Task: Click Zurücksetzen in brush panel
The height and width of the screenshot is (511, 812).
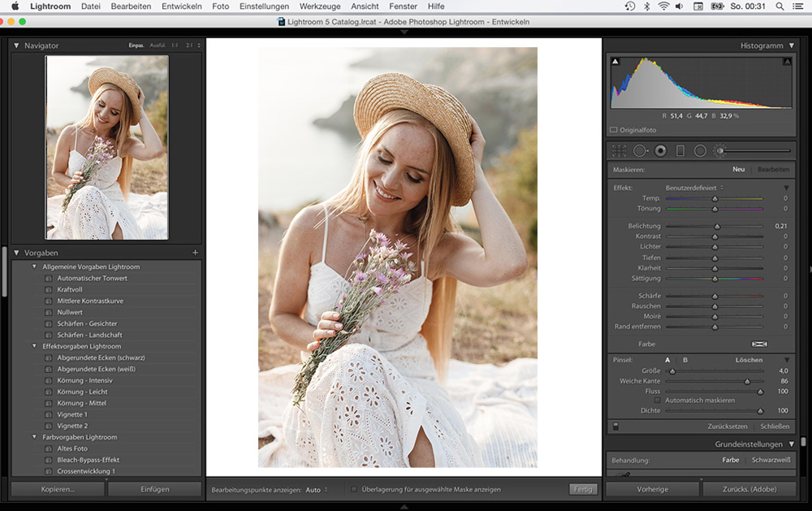Action: (728, 426)
